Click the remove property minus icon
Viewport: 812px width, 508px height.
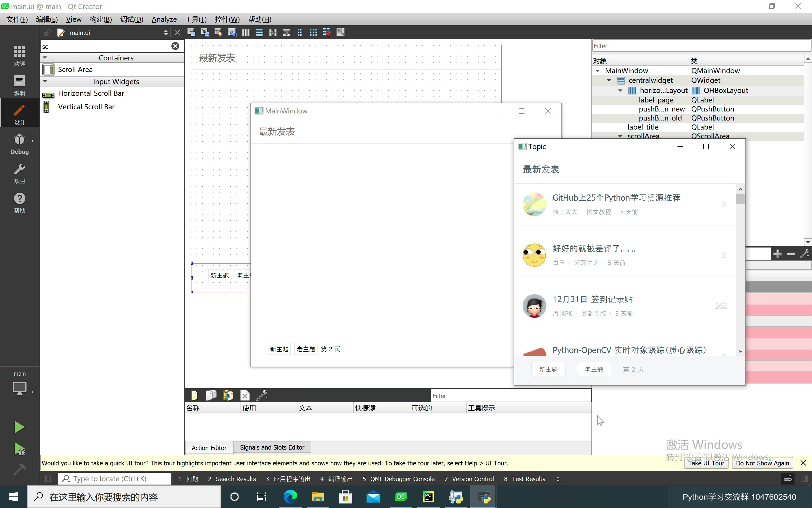pos(791,254)
